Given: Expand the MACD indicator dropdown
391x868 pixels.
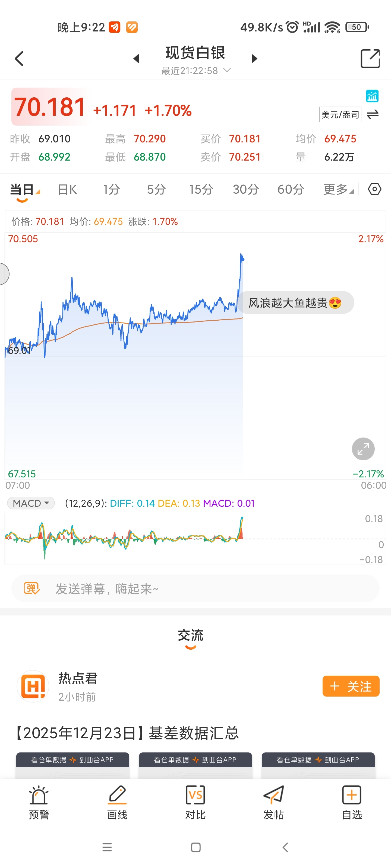Looking at the screenshot, I should (31, 503).
